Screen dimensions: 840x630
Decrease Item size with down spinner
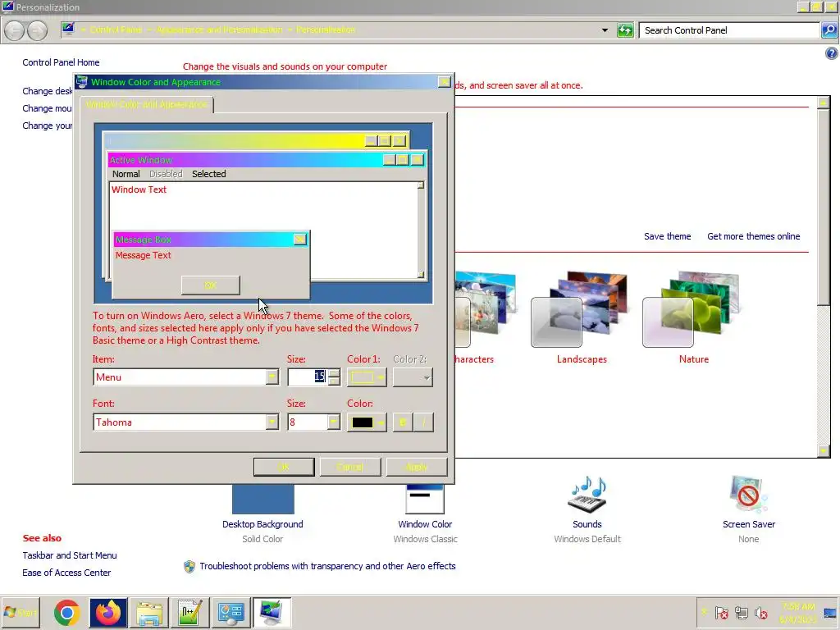334,381
